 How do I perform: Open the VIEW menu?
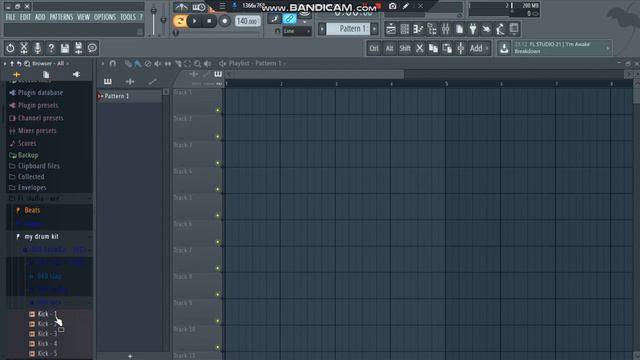[x=83, y=17]
